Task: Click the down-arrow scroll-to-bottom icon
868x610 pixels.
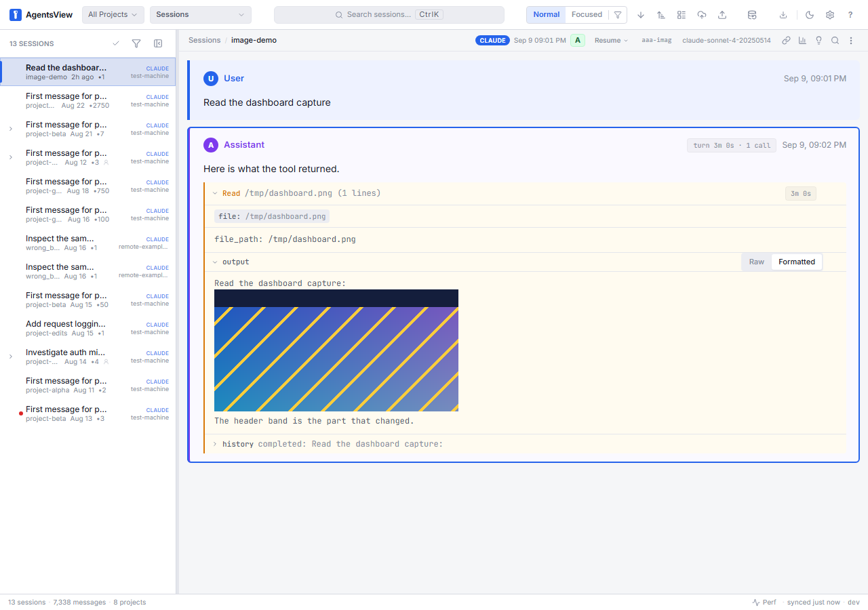Action: tap(641, 14)
